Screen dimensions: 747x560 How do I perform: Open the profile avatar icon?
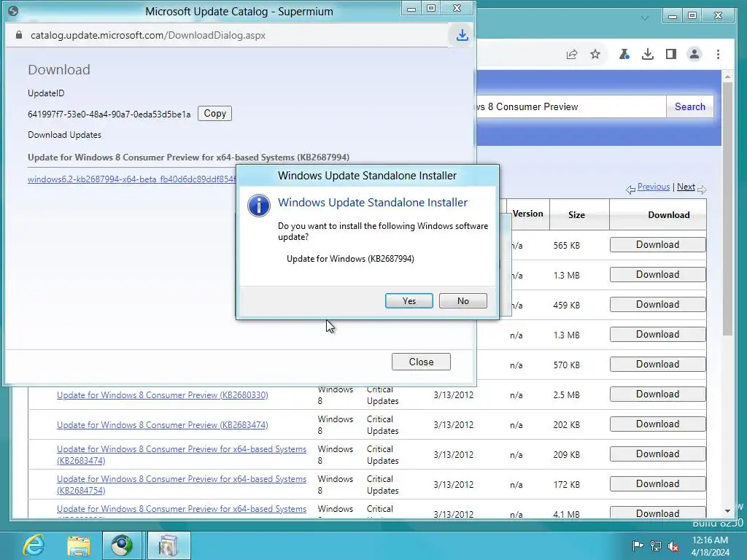[694, 54]
